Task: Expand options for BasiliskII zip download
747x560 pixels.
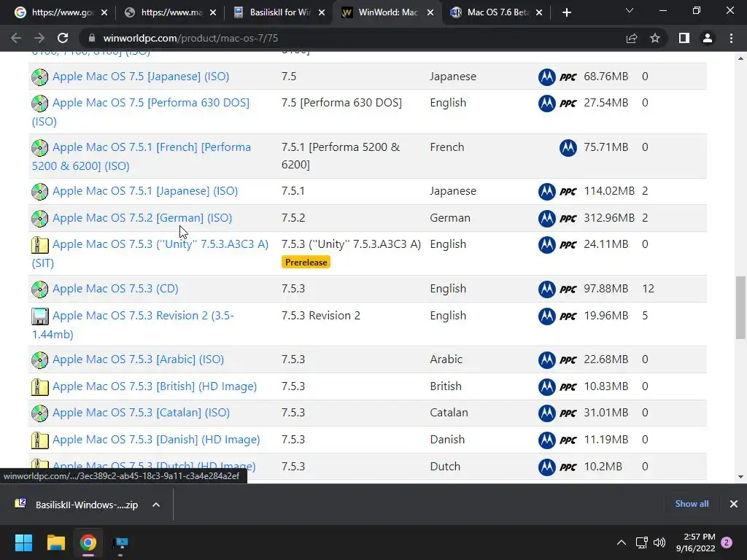Action: [x=156, y=505]
